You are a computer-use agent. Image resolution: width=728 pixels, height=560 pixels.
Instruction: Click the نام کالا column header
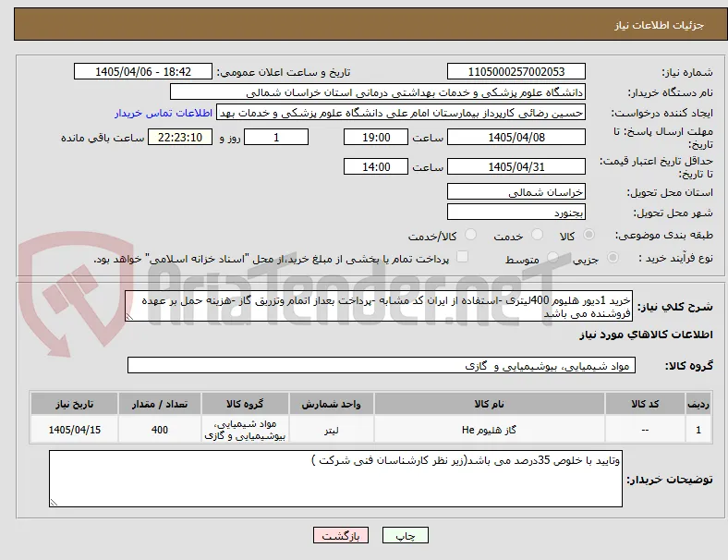click(x=490, y=404)
